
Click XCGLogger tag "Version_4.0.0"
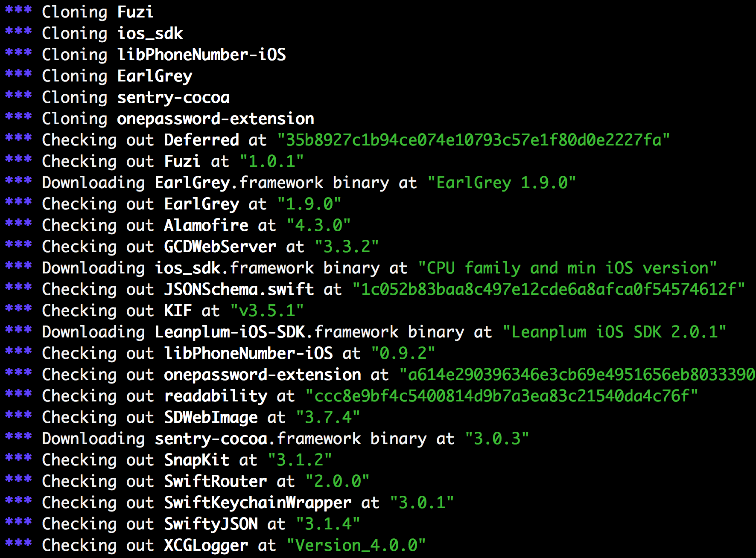coord(356,545)
